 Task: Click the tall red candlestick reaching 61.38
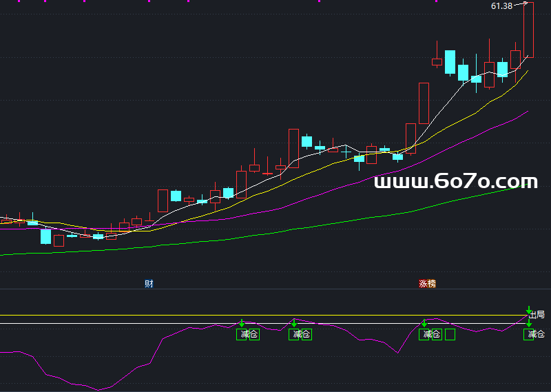pos(528,30)
